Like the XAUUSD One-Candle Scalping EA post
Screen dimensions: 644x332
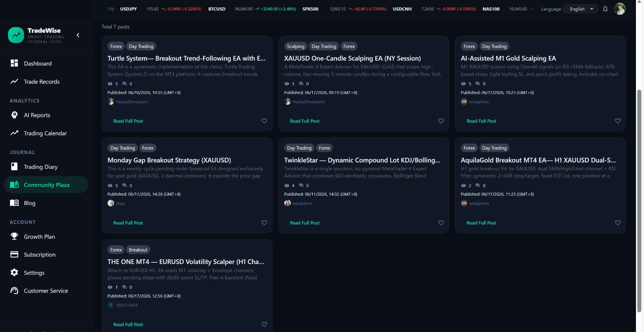[441, 121]
